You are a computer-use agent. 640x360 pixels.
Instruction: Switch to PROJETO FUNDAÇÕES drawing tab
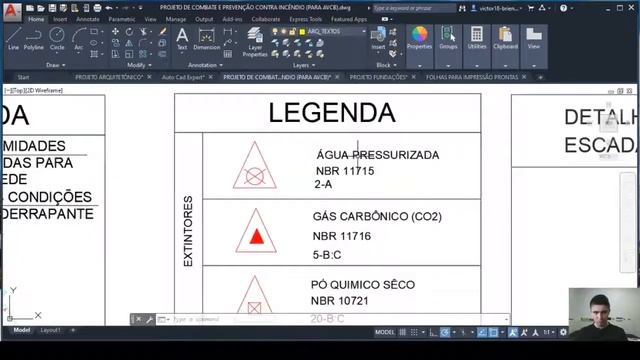(378, 77)
